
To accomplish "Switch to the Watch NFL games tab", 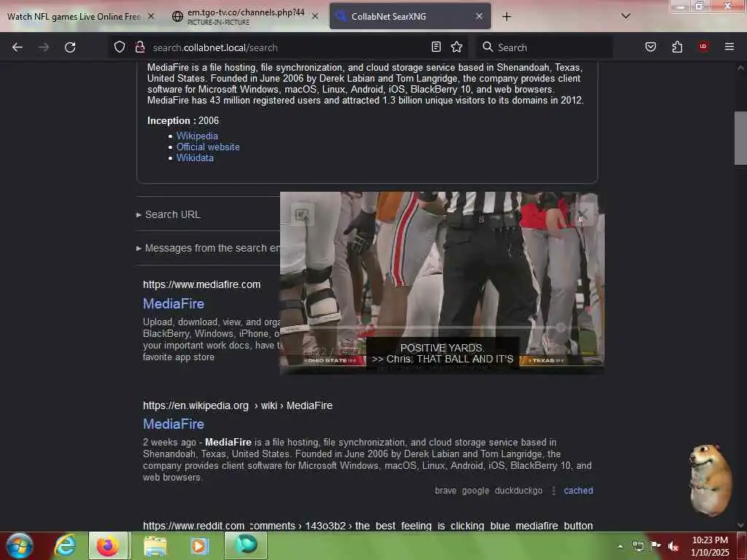I will (74, 17).
